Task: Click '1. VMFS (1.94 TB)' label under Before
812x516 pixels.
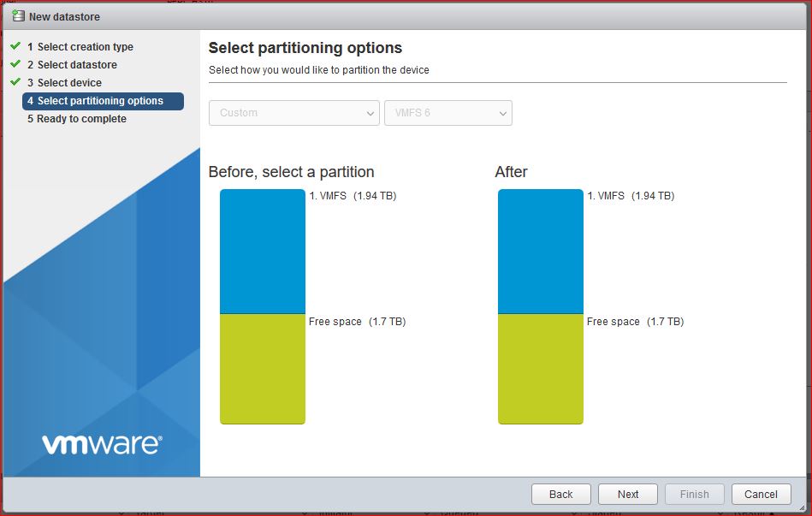Action: click(x=353, y=196)
